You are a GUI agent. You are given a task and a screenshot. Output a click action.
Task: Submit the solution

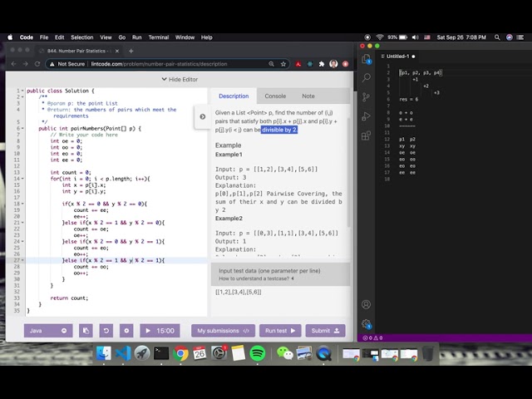(x=325, y=331)
